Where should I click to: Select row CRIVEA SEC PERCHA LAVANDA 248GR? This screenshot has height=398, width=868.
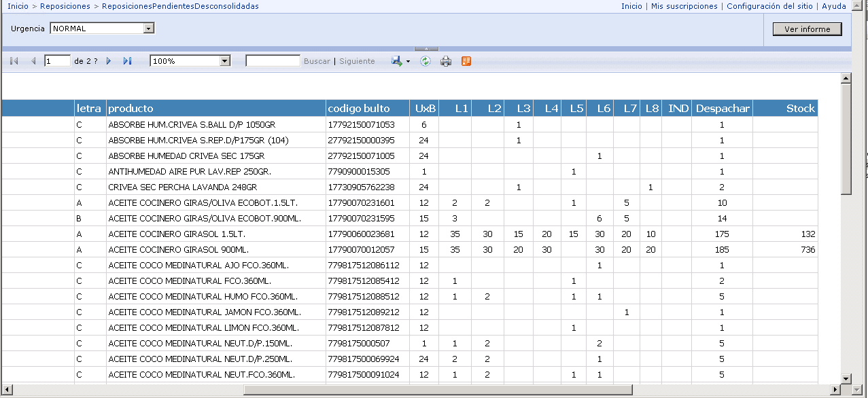pyautogui.click(x=409, y=187)
